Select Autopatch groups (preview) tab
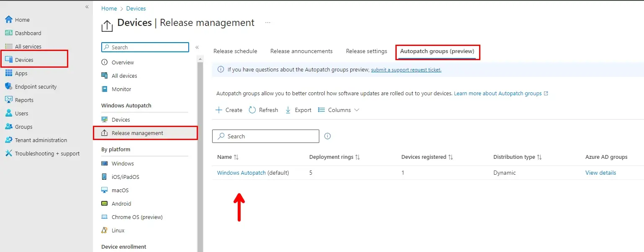 [437, 51]
